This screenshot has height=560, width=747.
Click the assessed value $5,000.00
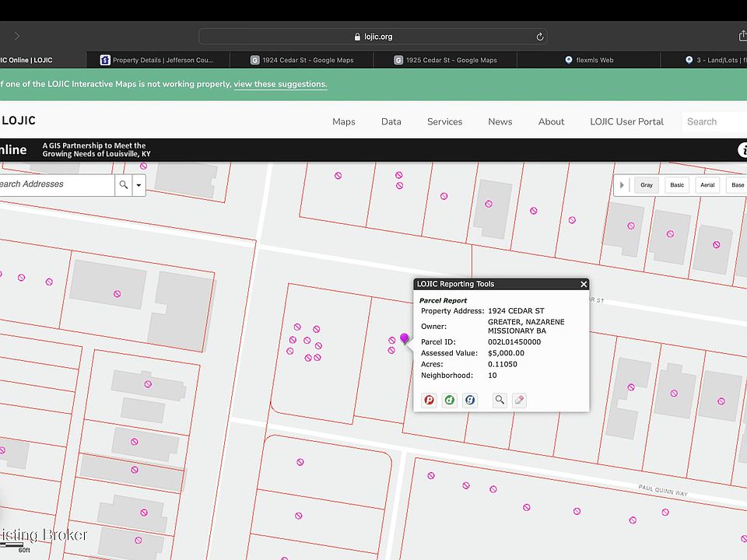tap(506, 353)
